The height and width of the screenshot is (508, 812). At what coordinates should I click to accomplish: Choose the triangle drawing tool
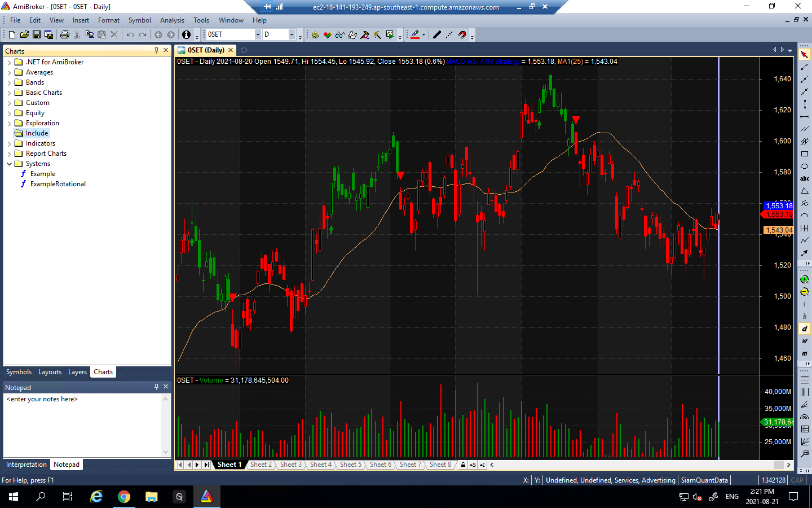tap(805, 191)
